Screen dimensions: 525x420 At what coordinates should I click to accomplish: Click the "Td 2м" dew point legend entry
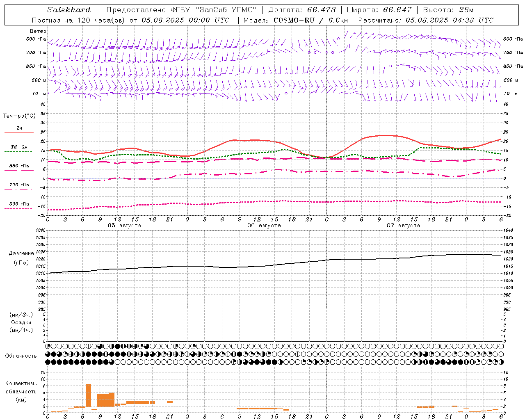tap(19, 147)
